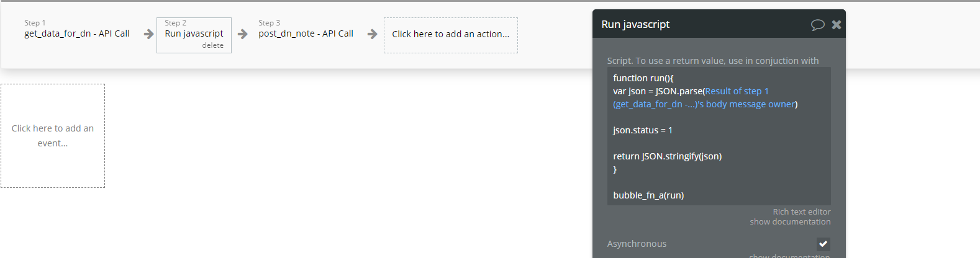The height and width of the screenshot is (258, 980).
Task: Click the return JSON.stringify(json) line
Action: 667,156
